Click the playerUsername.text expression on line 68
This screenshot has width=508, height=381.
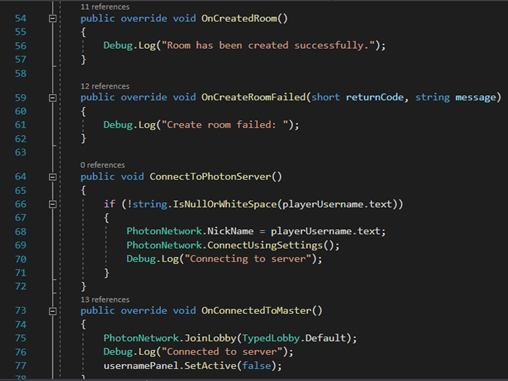tap(325, 231)
